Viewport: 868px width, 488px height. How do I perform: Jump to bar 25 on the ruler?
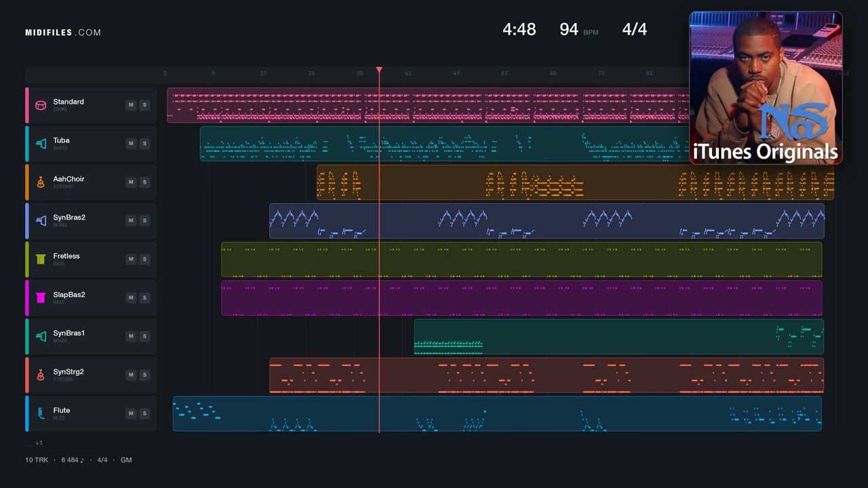[x=311, y=73]
